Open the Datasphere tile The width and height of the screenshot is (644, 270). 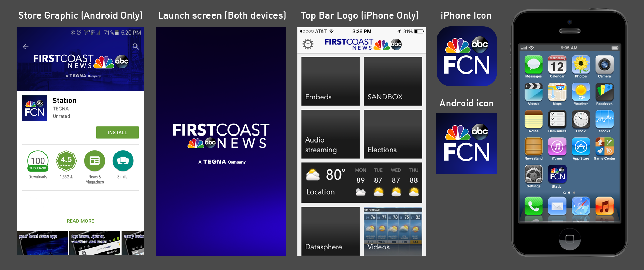[330, 231]
